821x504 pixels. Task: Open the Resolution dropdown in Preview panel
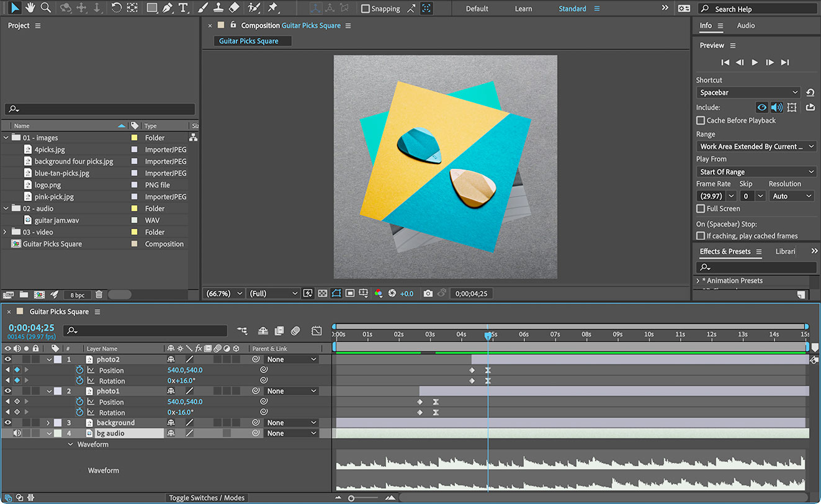pos(791,196)
